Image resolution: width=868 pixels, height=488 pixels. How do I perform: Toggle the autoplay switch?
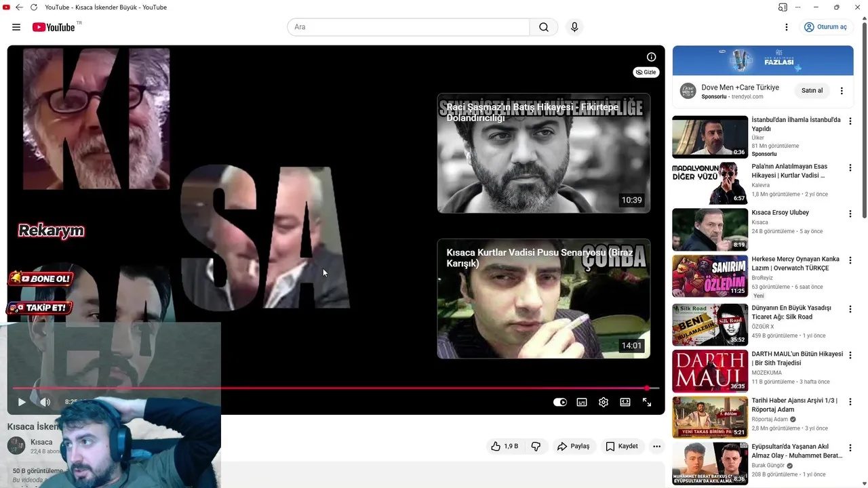560,402
